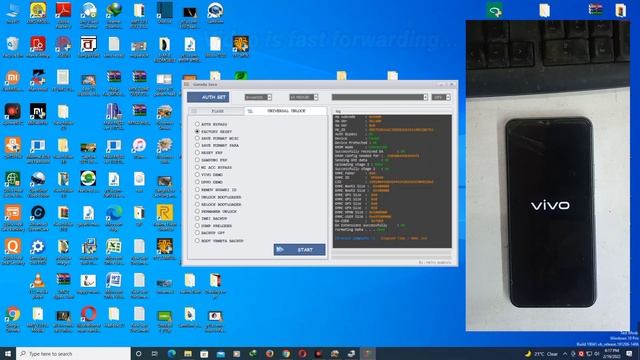640x360 pixels.
Task: Click the Cortana circle on taskbar
Action: (x=138, y=353)
